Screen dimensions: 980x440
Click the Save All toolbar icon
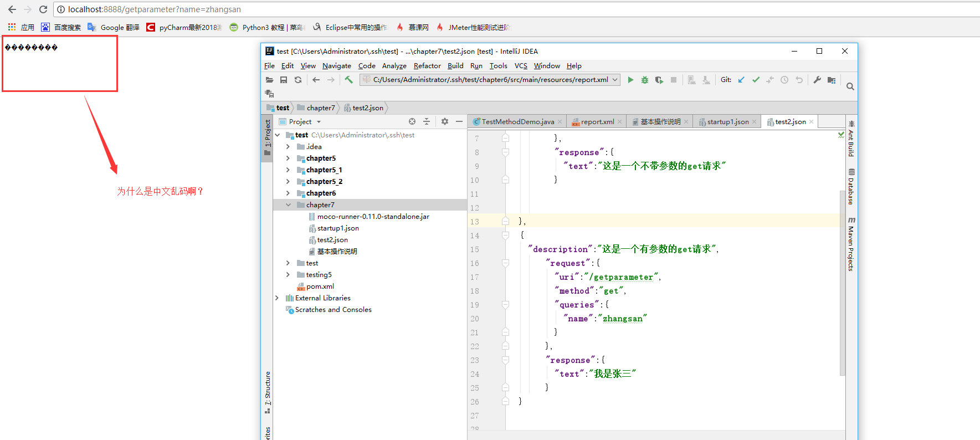284,80
